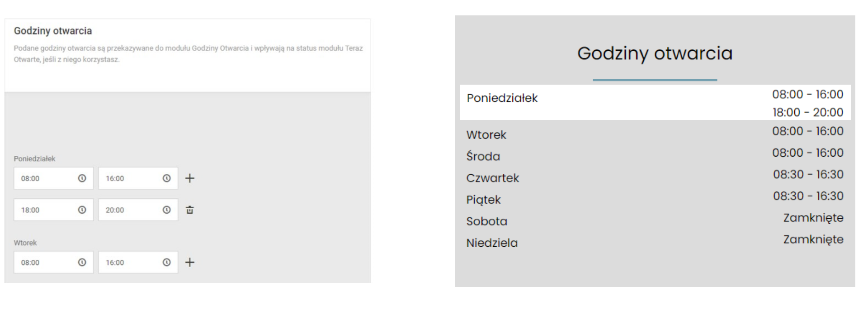Delete the 18:00–20:00 Poniedziałek time range

(190, 210)
